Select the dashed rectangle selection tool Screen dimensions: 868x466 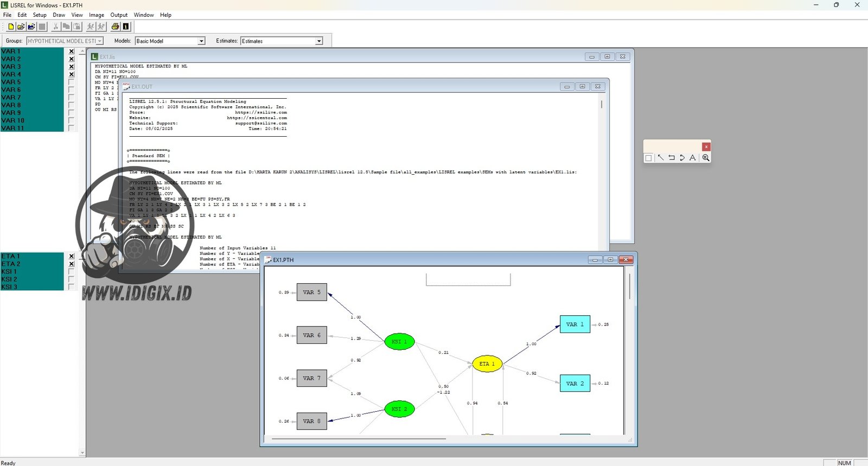(649, 158)
